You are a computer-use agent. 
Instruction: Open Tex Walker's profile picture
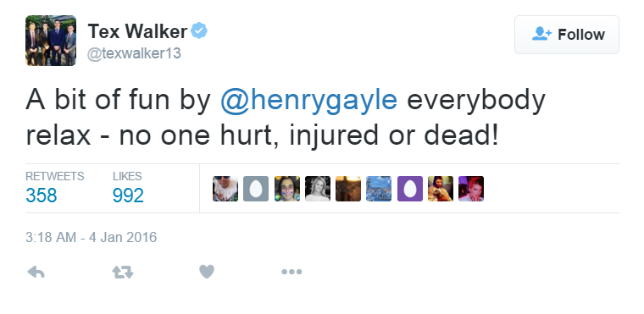click(x=51, y=41)
